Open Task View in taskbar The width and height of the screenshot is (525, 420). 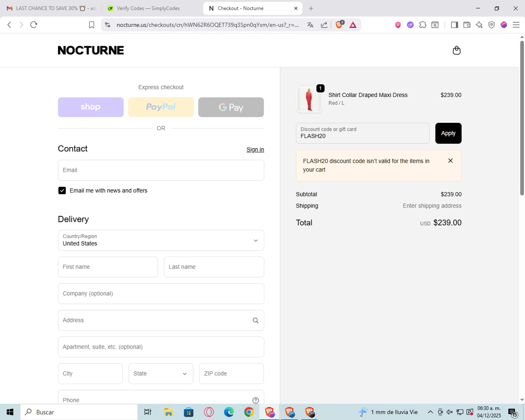(x=148, y=412)
